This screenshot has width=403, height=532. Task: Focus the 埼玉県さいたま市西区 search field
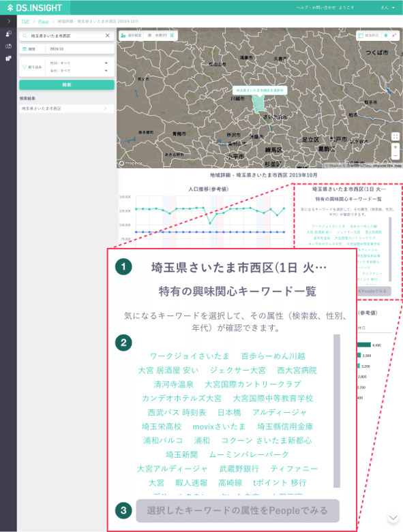coord(66,35)
